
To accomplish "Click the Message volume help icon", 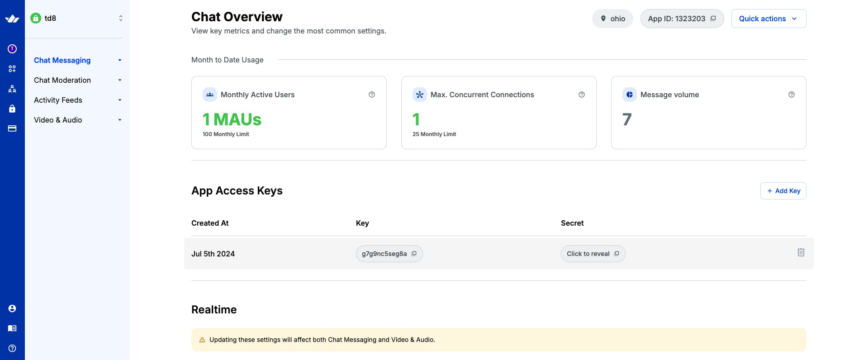I will click(x=792, y=95).
